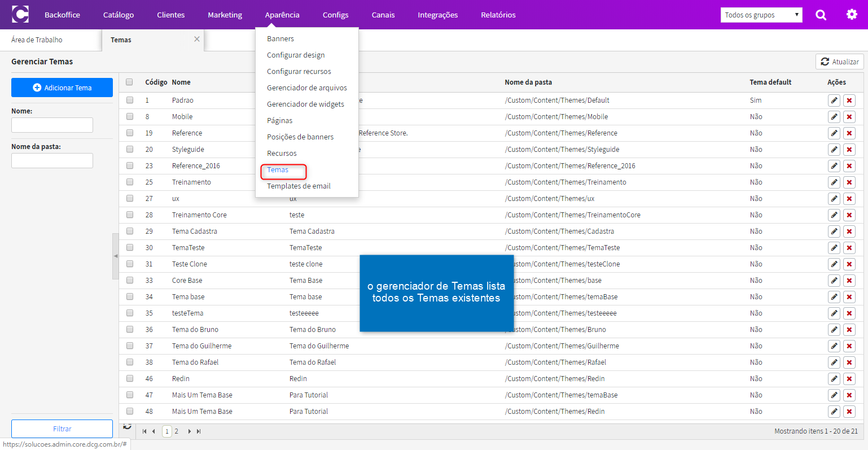The width and height of the screenshot is (868, 450).
Task: Open the Relatórios menu
Action: [498, 15]
